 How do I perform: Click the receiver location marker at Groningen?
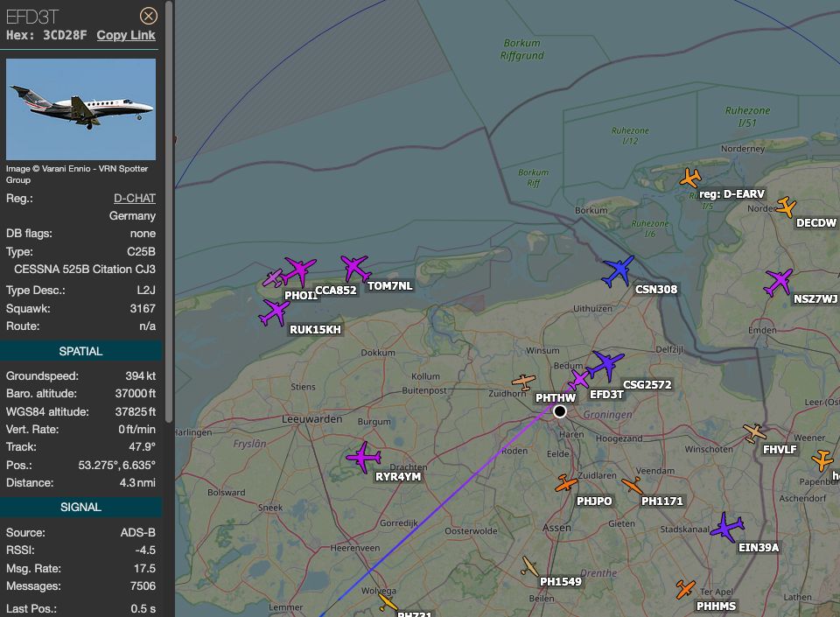[560, 411]
